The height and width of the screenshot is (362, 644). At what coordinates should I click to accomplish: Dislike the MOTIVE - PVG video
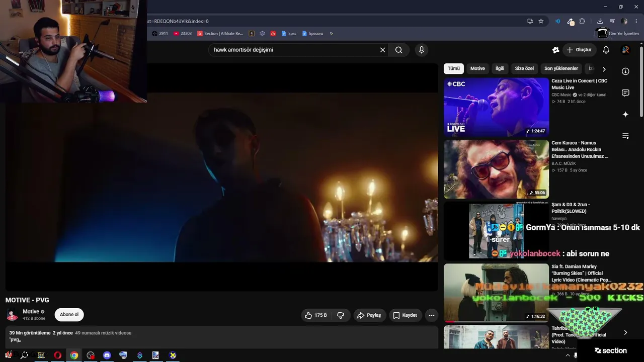[341, 315]
